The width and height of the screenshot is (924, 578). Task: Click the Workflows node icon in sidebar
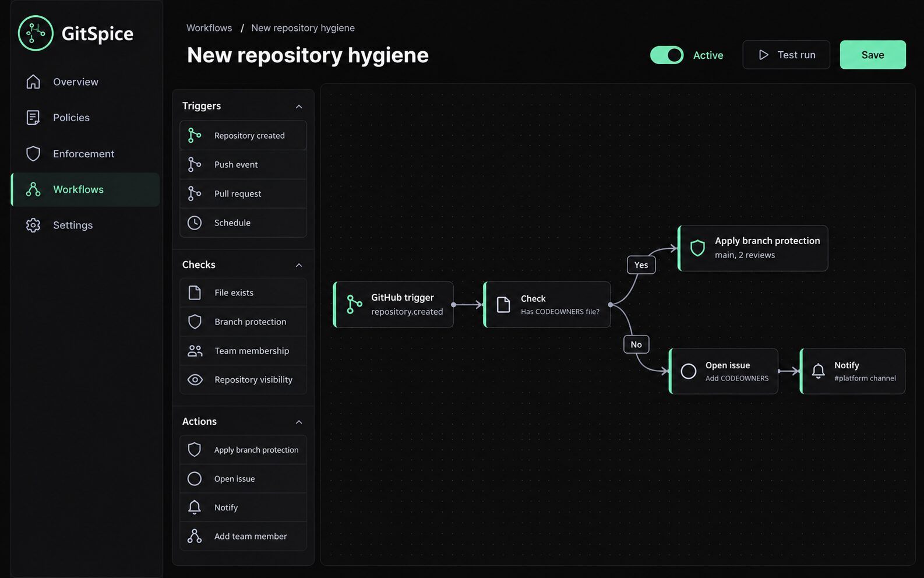33,189
